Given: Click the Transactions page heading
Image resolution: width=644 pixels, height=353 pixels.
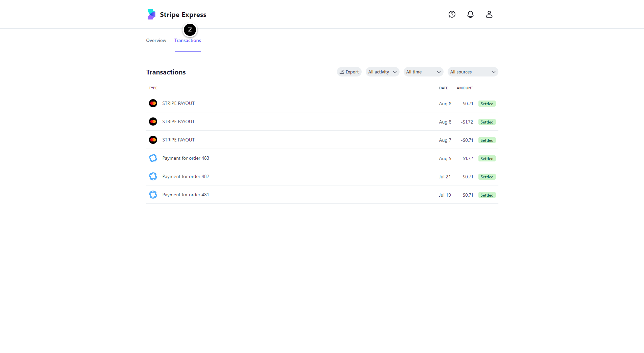Looking at the screenshot, I should click(x=166, y=72).
